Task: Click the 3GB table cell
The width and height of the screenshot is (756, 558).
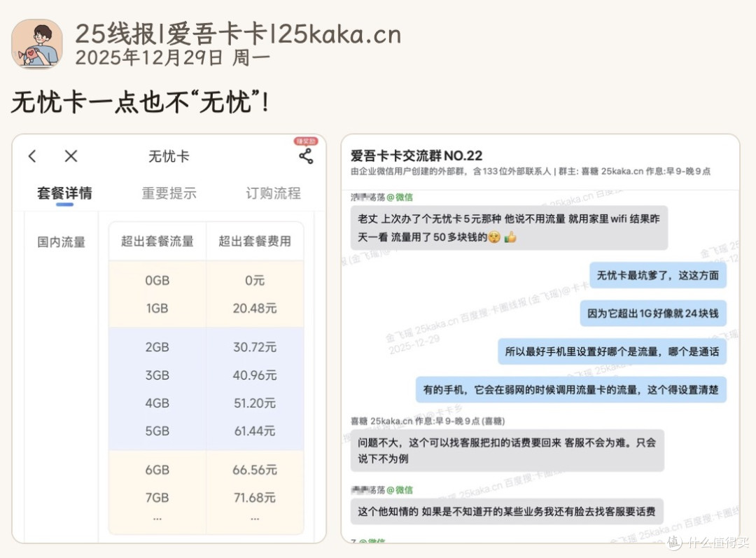Action: click(157, 375)
